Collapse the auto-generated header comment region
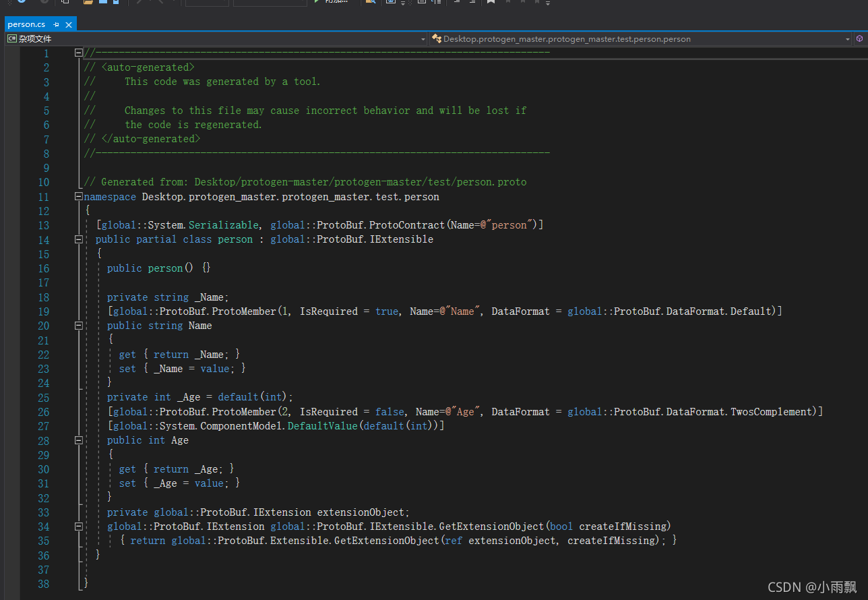Viewport: 868px width, 600px height. 78,52
